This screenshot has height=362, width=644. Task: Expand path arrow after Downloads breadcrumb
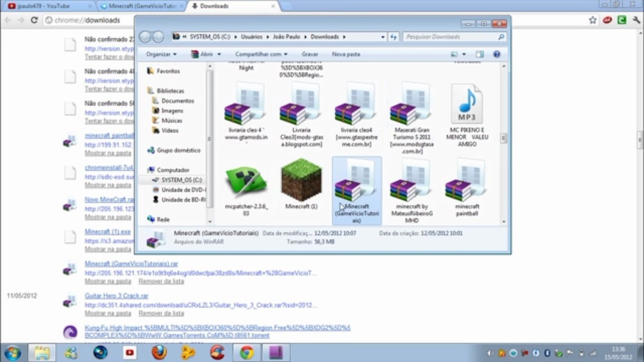(x=344, y=37)
